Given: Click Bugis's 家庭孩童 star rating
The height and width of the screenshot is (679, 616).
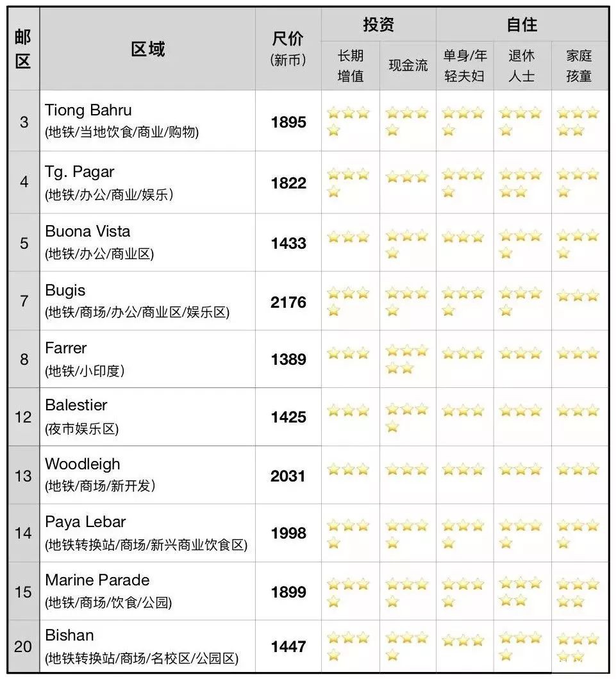Looking at the screenshot, I should 578,296.
